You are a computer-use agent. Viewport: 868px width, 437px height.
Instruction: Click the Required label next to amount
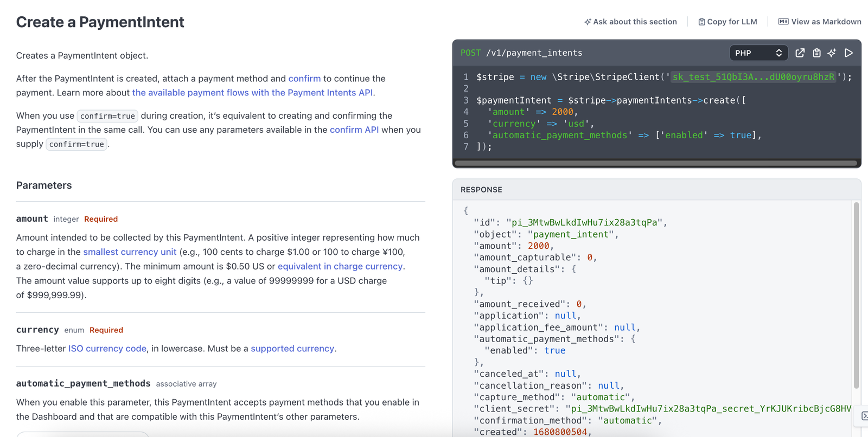101,219
